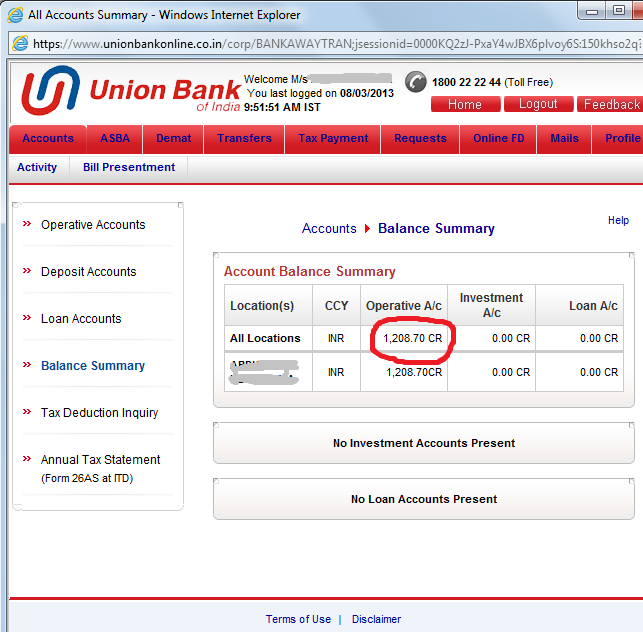Open the Help link
The width and height of the screenshot is (643, 632).
click(x=618, y=221)
